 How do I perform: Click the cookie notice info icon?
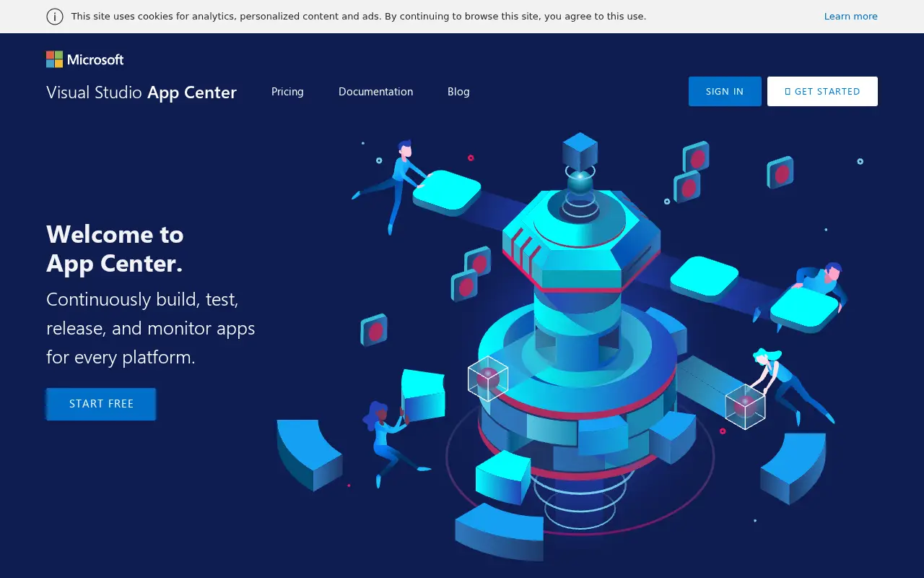pos(55,17)
